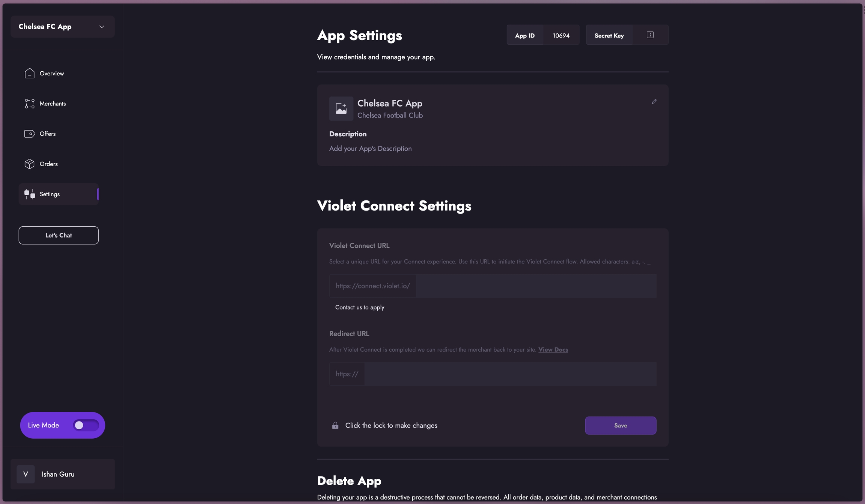Open the Merchants menu item

(x=53, y=104)
